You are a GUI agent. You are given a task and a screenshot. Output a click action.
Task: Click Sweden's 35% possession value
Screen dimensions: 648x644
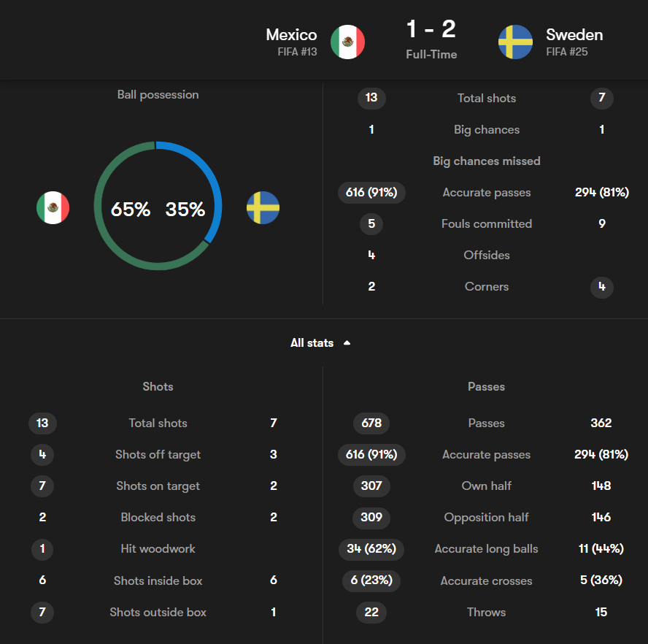point(185,210)
